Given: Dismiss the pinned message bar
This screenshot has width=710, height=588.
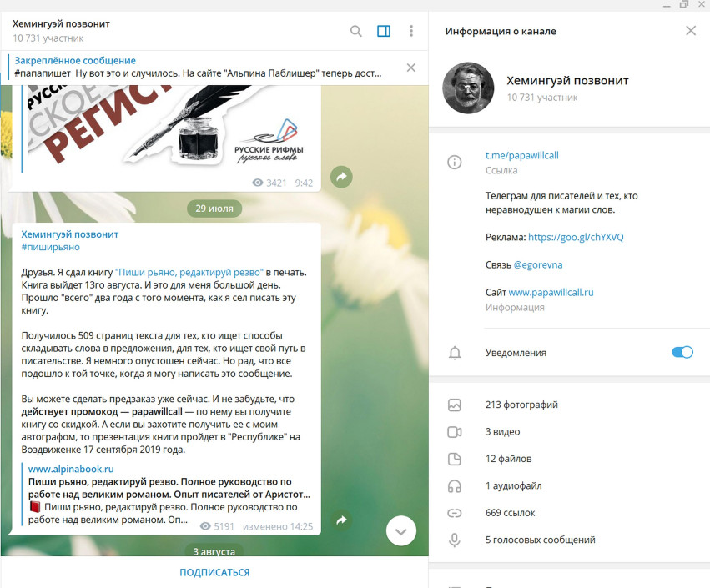Looking at the screenshot, I should 410,68.
